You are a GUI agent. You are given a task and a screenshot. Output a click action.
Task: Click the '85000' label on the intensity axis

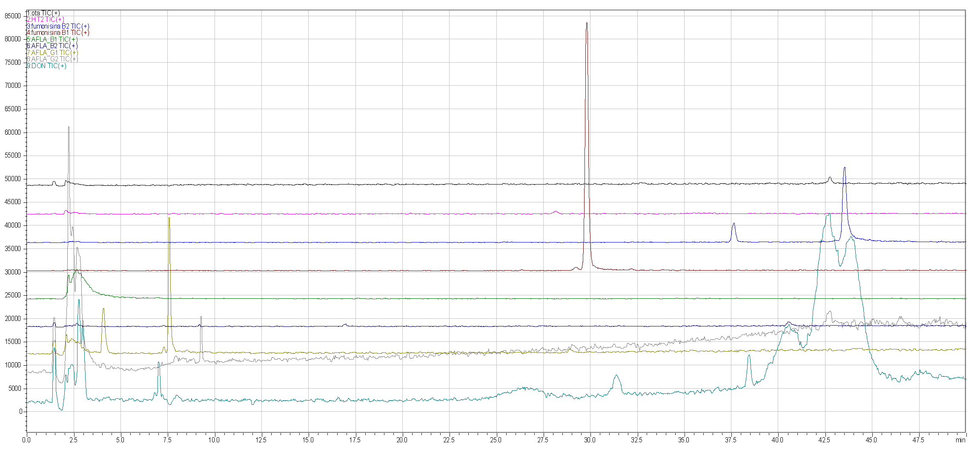tap(13, 16)
